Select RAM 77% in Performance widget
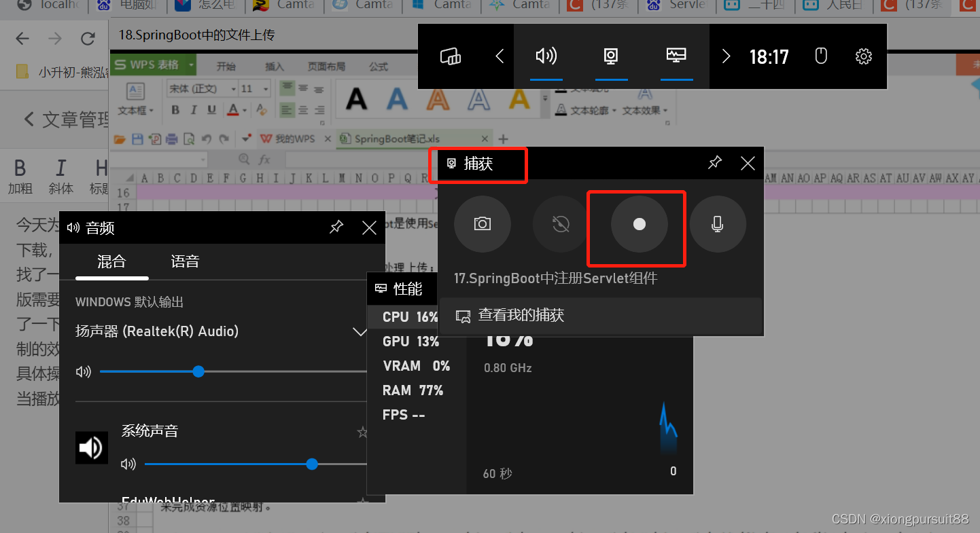The width and height of the screenshot is (980, 533). pos(413,390)
